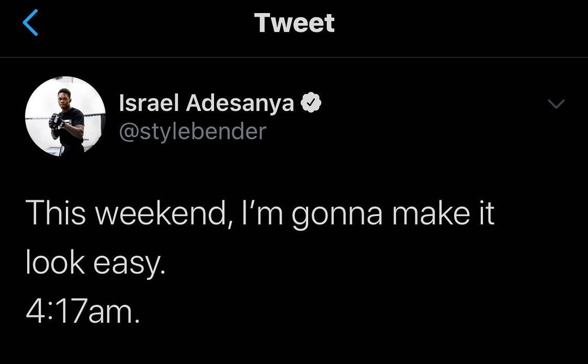Show more actions with the down arrow
Image resolution: width=588 pixels, height=364 pixels.
click(556, 103)
